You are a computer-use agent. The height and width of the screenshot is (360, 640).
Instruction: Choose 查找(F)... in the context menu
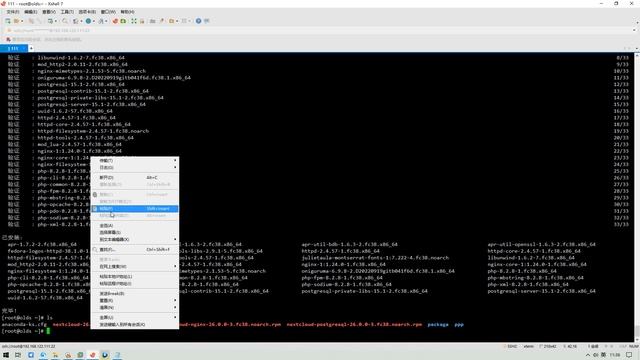click(x=134, y=249)
